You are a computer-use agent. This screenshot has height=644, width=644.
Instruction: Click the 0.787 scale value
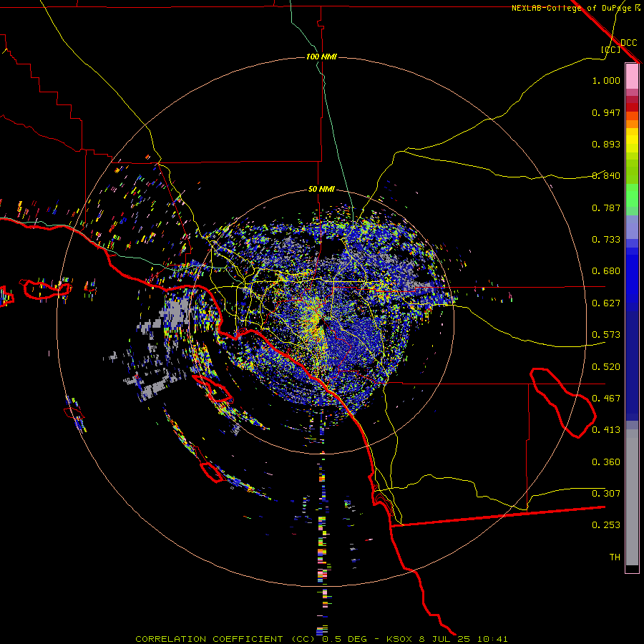pyautogui.click(x=606, y=208)
